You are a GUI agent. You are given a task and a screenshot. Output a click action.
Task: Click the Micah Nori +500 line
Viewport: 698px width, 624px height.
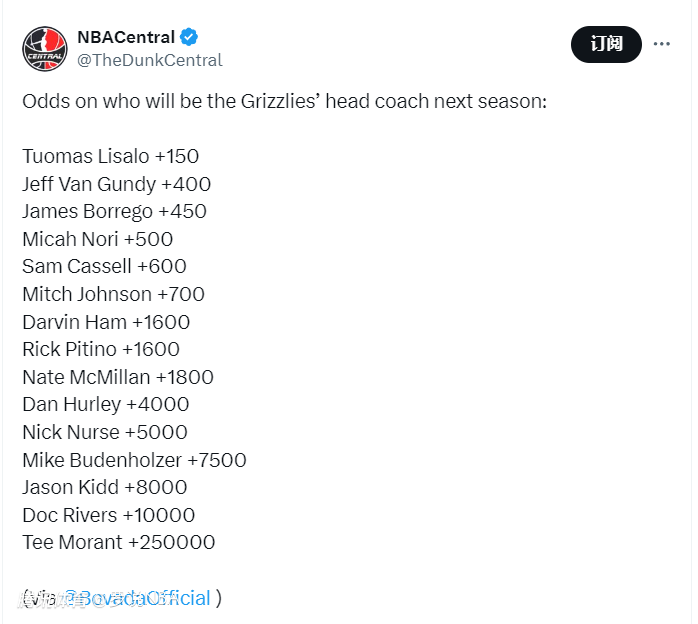point(97,239)
